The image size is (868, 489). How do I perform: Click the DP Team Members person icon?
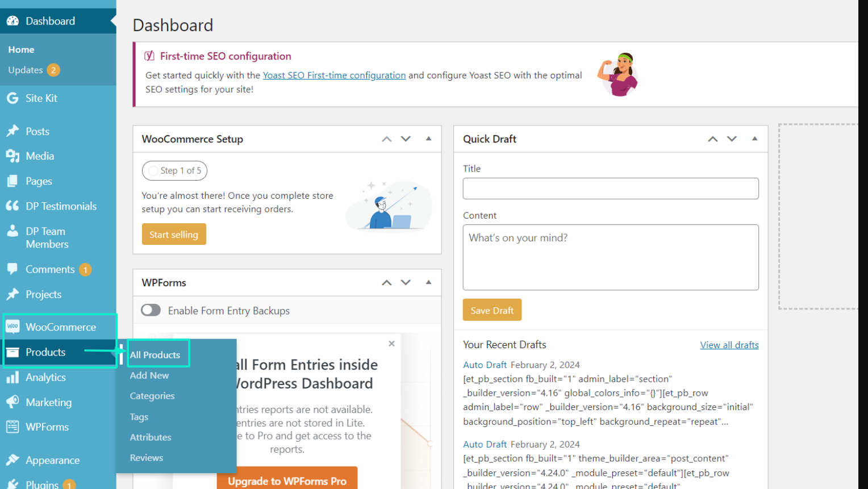click(12, 231)
